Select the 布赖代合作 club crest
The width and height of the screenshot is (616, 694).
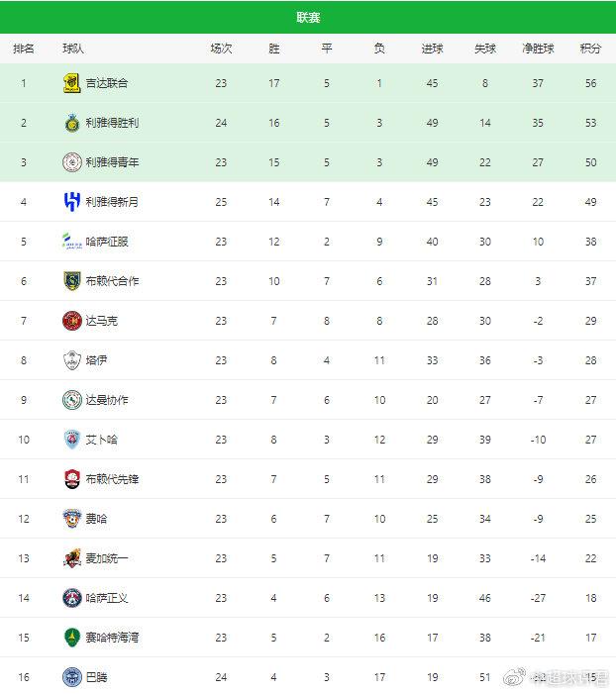pos(71,281)
